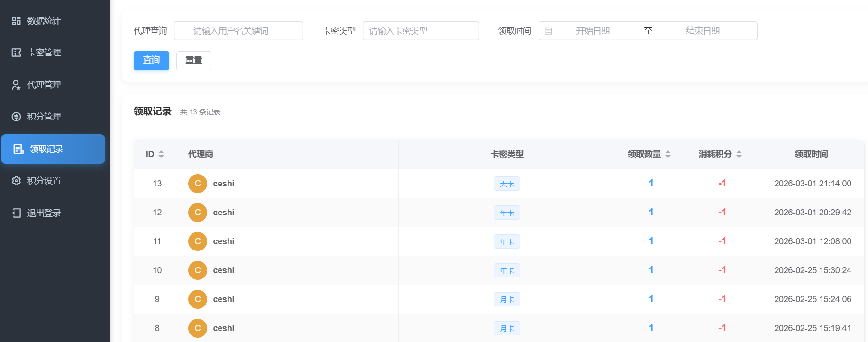Viewport: 868px width, 342px height.
Task: Pick the 结束日期 end date field
Action: pyautogui.click(x=703, y=31)
